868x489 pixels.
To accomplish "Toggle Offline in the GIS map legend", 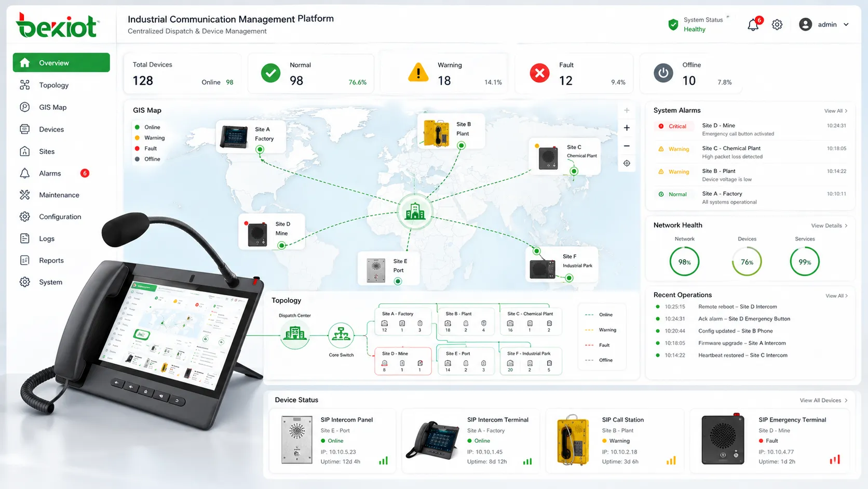I will 147,159.
